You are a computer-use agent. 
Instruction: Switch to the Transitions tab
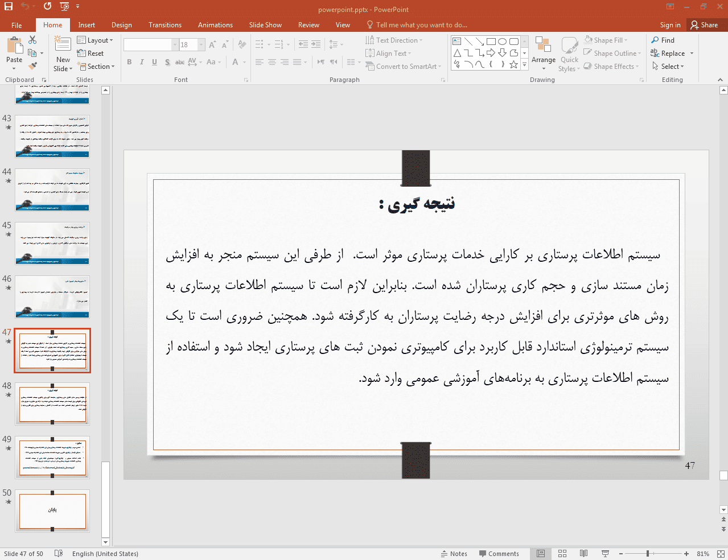click(165, 25)
